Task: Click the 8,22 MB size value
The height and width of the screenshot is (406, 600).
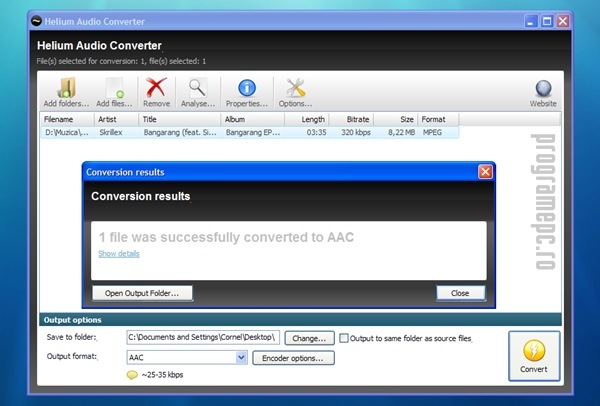Action: [x=401, y=133]
